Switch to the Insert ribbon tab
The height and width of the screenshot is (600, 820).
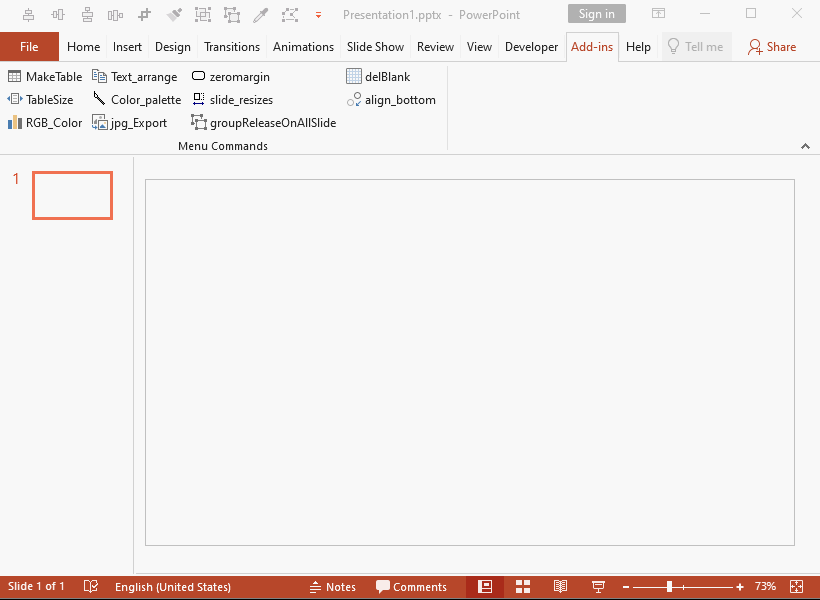[x=127, y=47]
